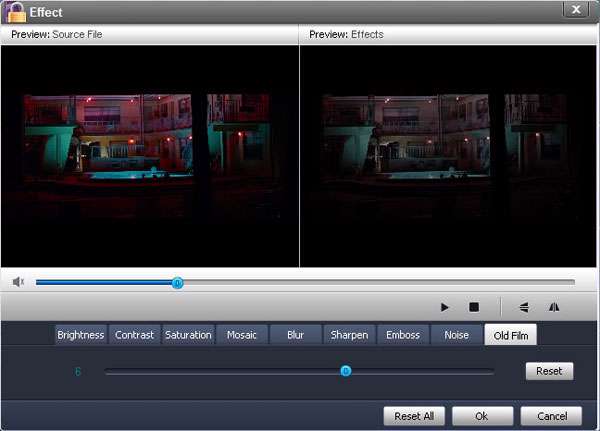Viewport: 600px width, 431px height.
Task: Switch to the Emboss tab
Action: coord(403,335)
